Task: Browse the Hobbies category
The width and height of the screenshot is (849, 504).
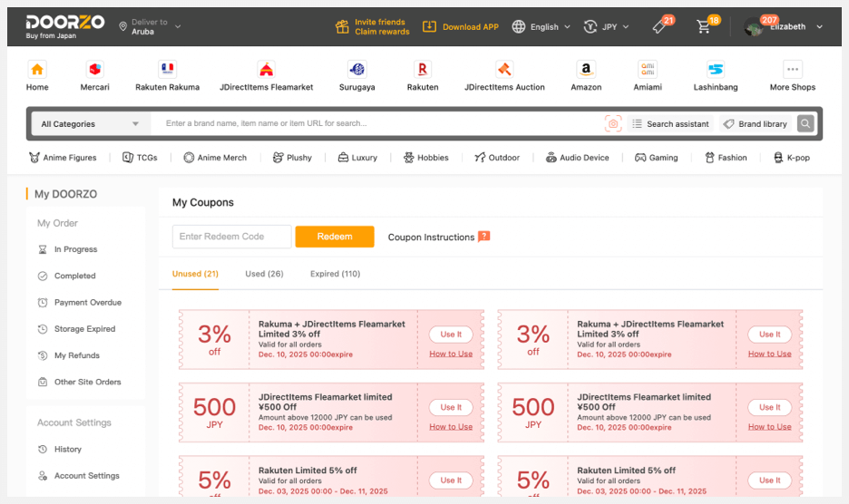Action: point(426,158)
